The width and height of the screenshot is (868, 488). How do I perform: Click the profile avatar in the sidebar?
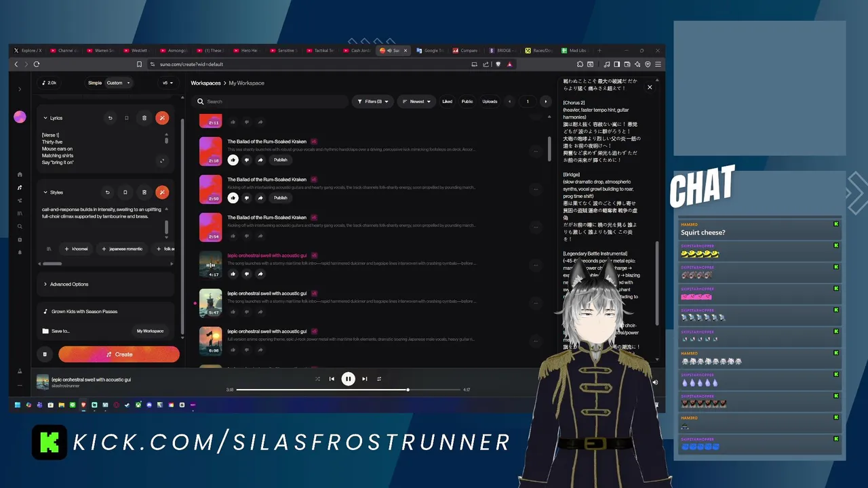click(20, 117)
